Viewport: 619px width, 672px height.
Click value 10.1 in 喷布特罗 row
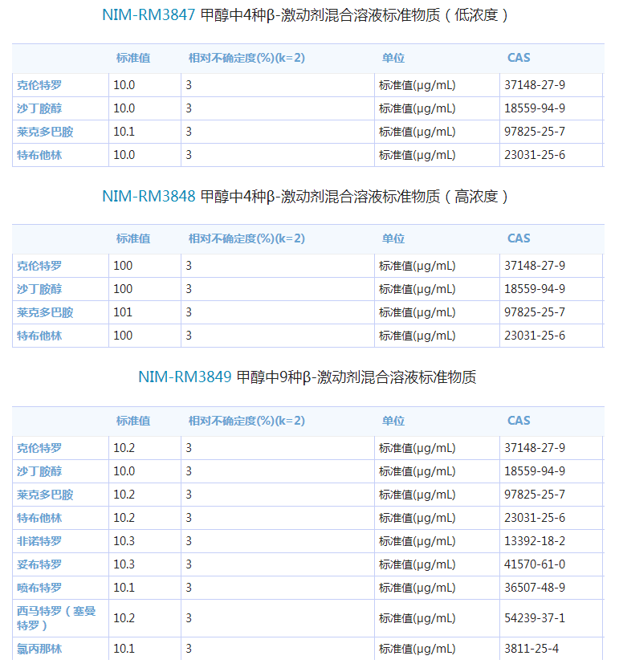[124, 588]
